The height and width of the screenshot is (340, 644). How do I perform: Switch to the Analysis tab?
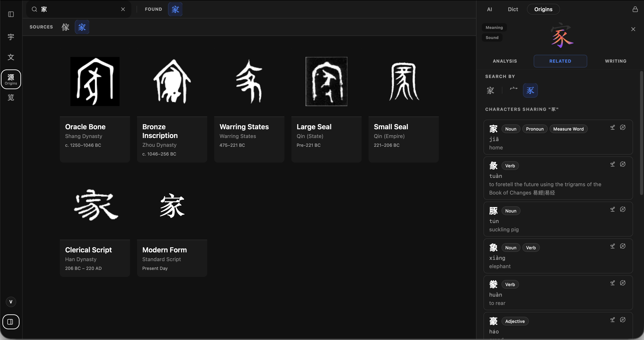[505, 61]
